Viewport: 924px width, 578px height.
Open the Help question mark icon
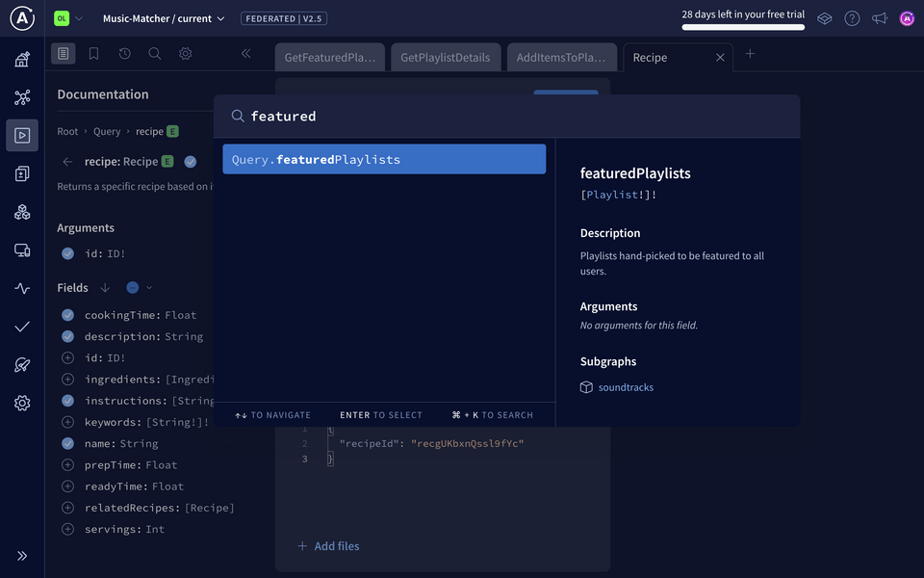(x=852, y=17)
